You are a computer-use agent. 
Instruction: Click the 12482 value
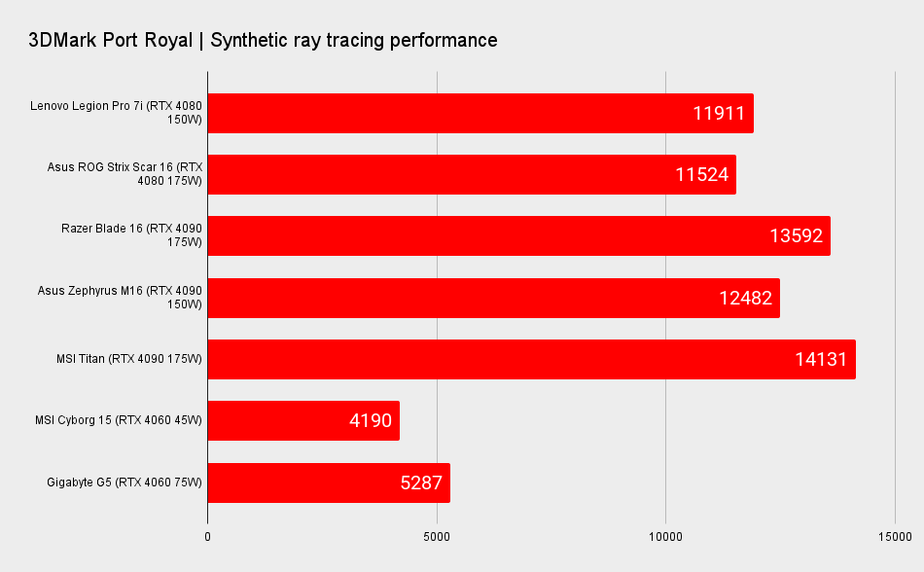745,298
